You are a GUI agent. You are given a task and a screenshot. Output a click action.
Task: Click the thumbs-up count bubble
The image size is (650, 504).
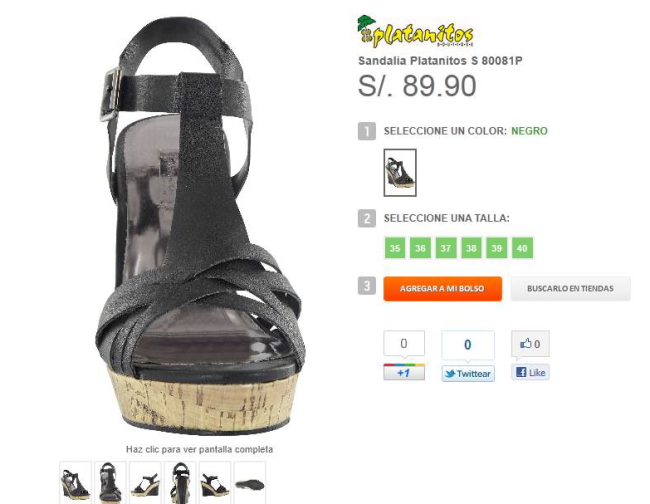pos(530,344)
